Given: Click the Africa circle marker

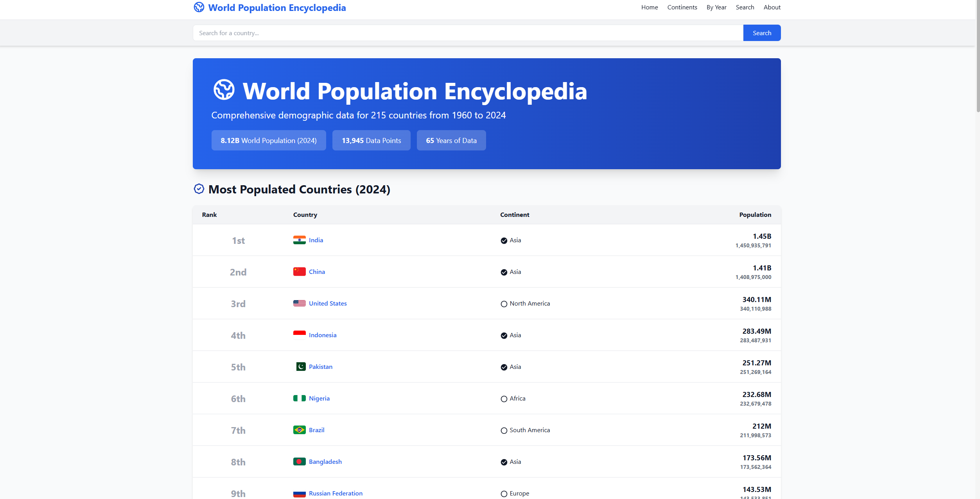Looking at the screenshot, I should (504, 399).
